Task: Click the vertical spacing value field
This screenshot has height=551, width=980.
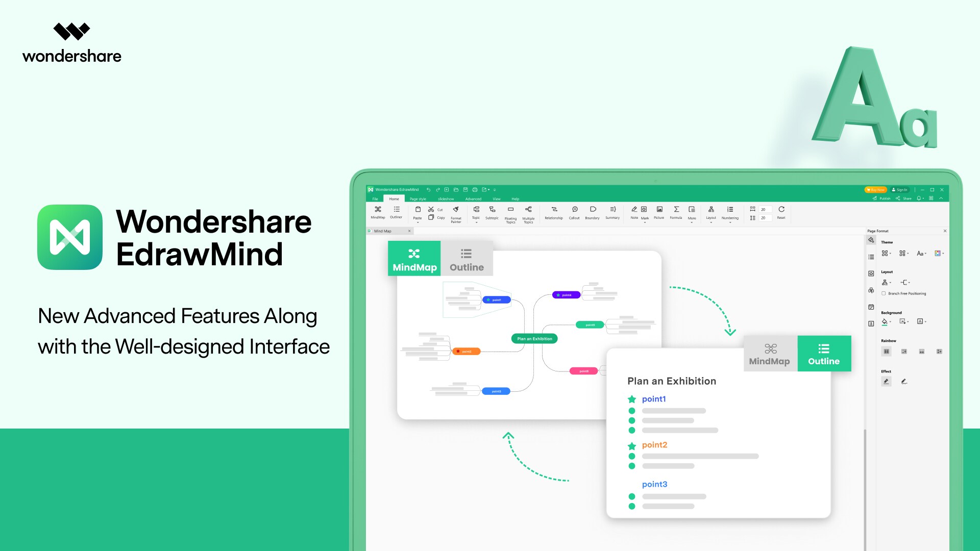Action: click(765, 218)
